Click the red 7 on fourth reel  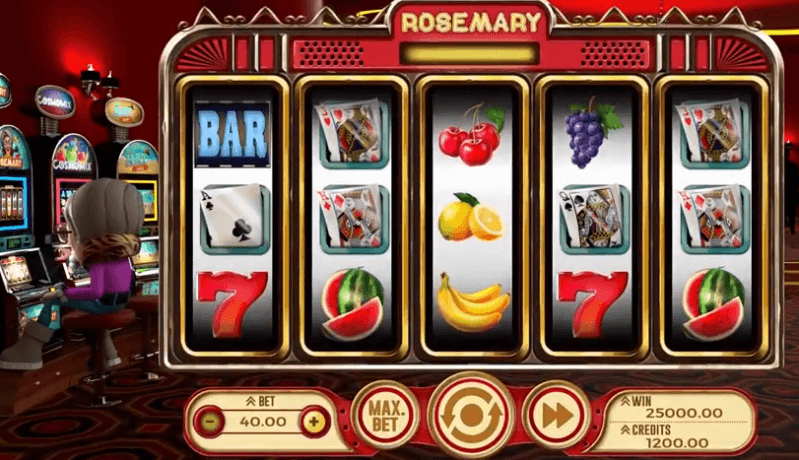point(593,304)
